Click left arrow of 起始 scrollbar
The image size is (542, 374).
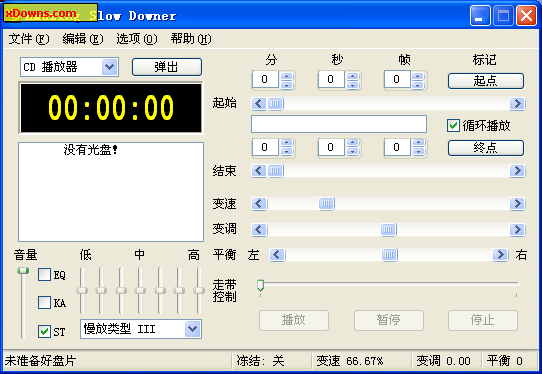coord(259,103)
